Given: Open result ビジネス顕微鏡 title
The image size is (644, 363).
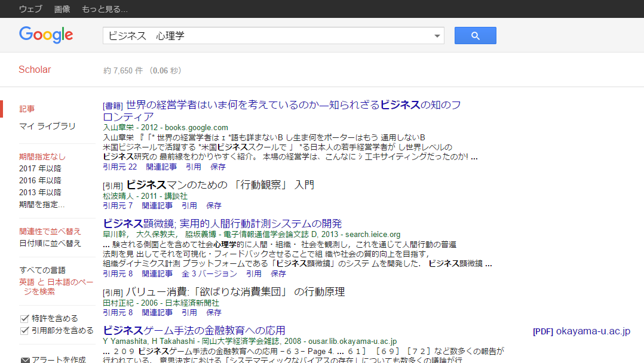Looking at the screenshot, I should (222, 223).
